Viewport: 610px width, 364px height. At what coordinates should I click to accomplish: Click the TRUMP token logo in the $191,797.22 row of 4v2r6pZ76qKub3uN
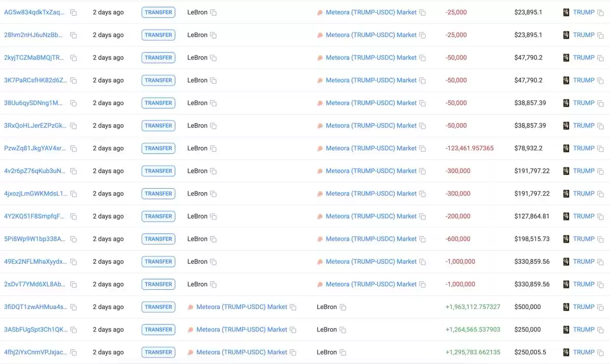point(566,171)
